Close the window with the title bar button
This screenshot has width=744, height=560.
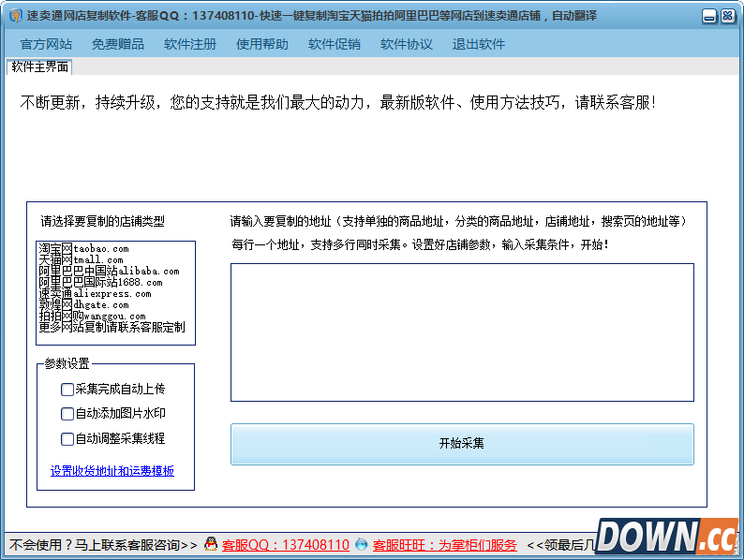tap(727, 17)
